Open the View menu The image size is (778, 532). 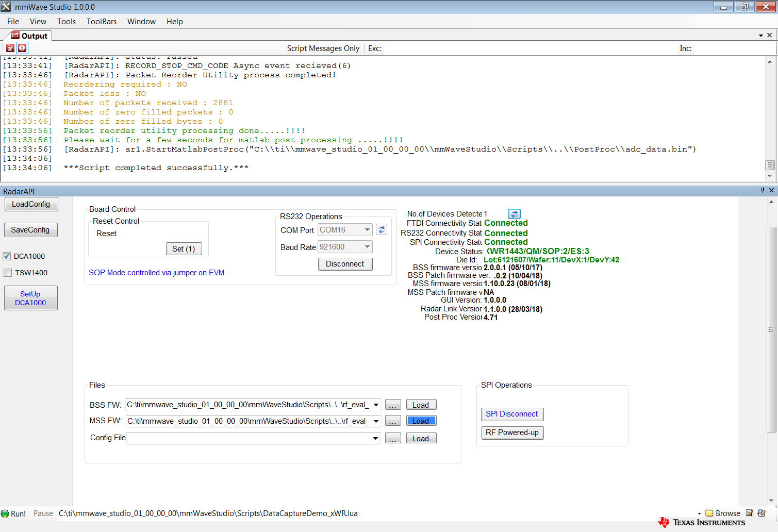(x=38, y=22)
